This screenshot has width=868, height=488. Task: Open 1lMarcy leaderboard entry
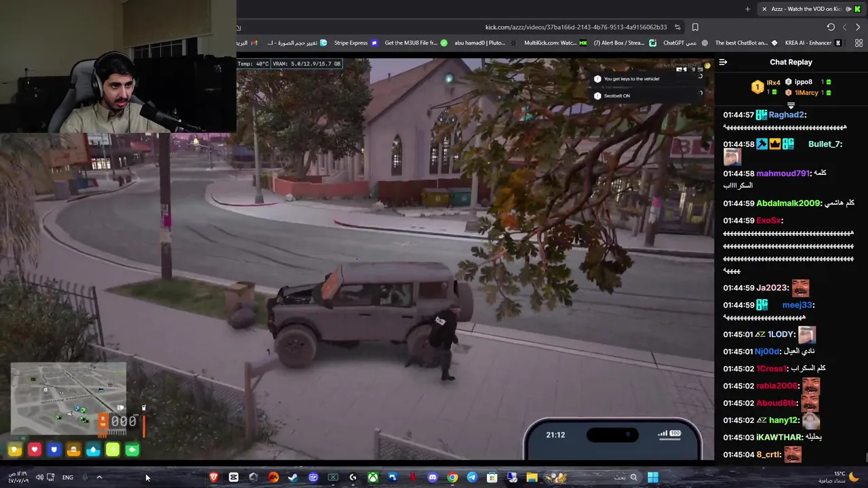[808, 92]
